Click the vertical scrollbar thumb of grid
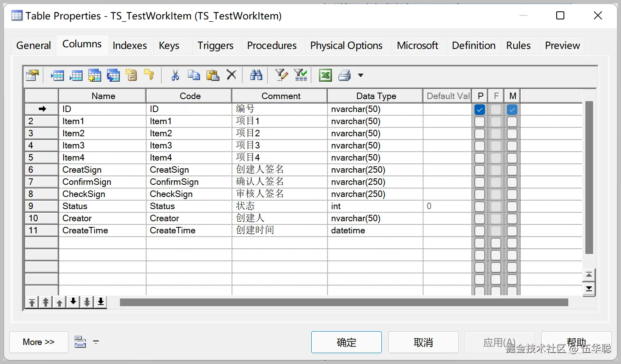This screenshot has width=621, height=364. [x=589, y=178]
